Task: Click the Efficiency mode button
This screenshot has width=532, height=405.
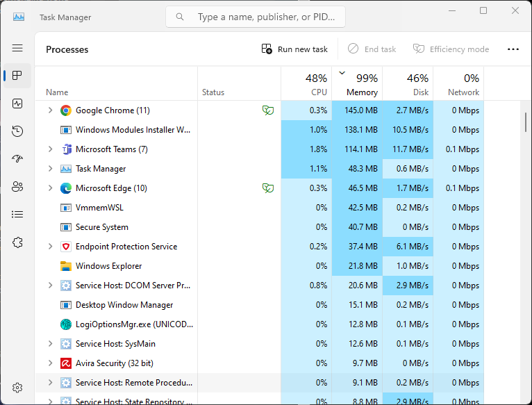Action: click(451, 49)
